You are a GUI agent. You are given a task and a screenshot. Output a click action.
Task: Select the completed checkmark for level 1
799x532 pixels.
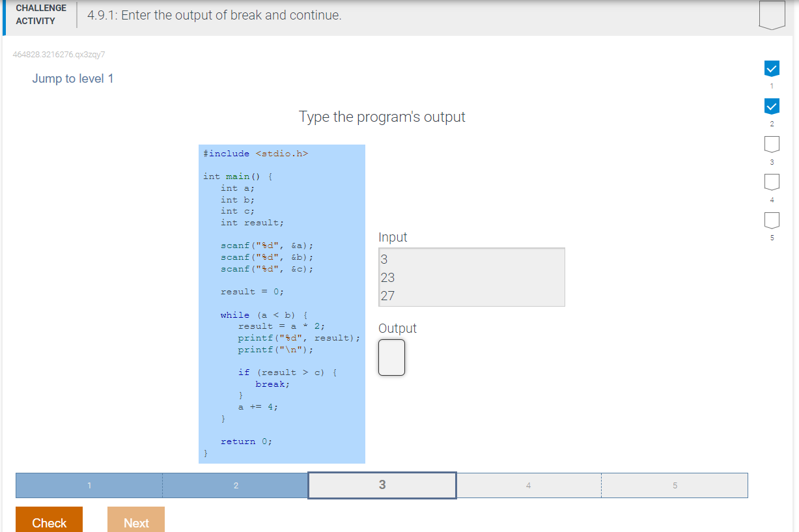point(771,68)
